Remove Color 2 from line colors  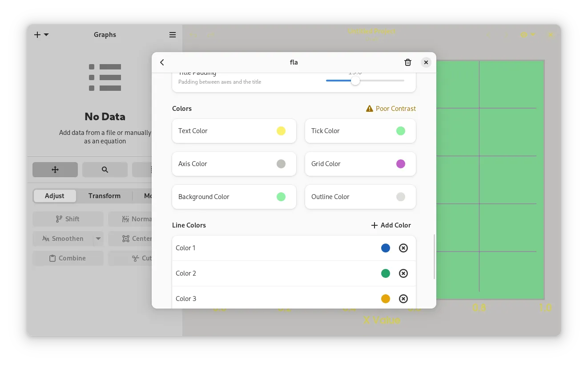(x=403, y=273)
